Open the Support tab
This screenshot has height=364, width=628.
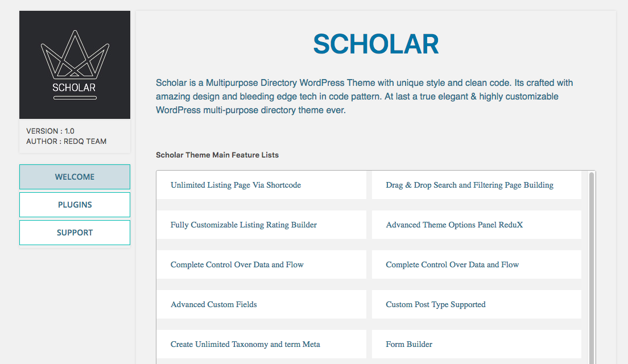75,233
